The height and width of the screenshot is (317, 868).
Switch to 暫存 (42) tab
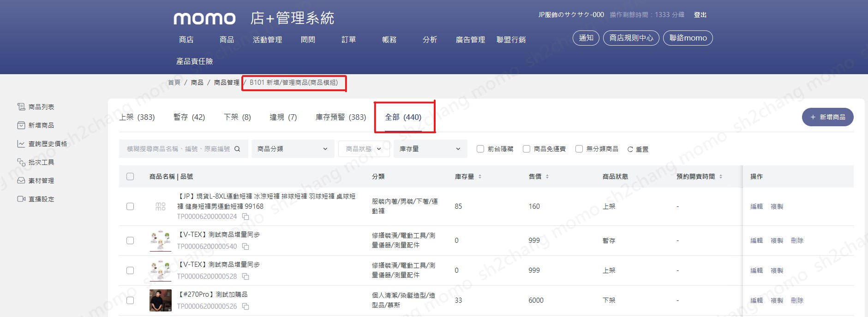(189, 117)
